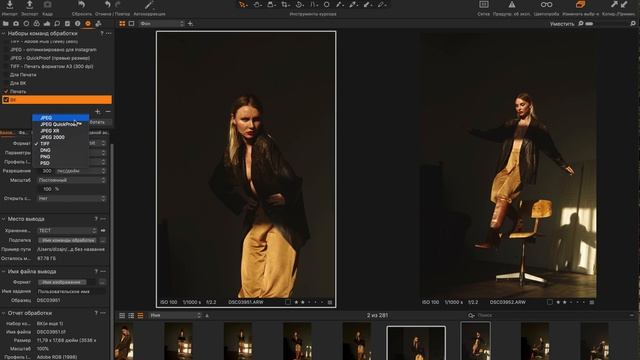Enable JPEG QuickProof recipe checkbox
Screen dimensions: 640x360
pos(6,58)
